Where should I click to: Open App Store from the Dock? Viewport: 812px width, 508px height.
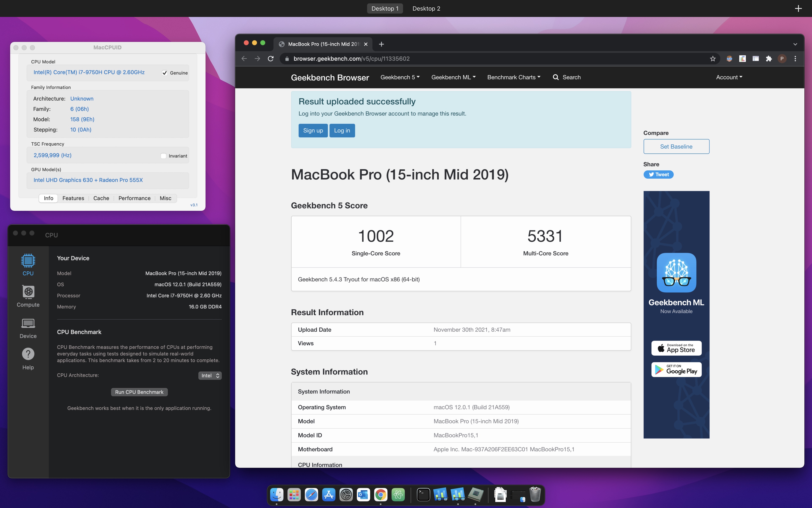[329, 495]
